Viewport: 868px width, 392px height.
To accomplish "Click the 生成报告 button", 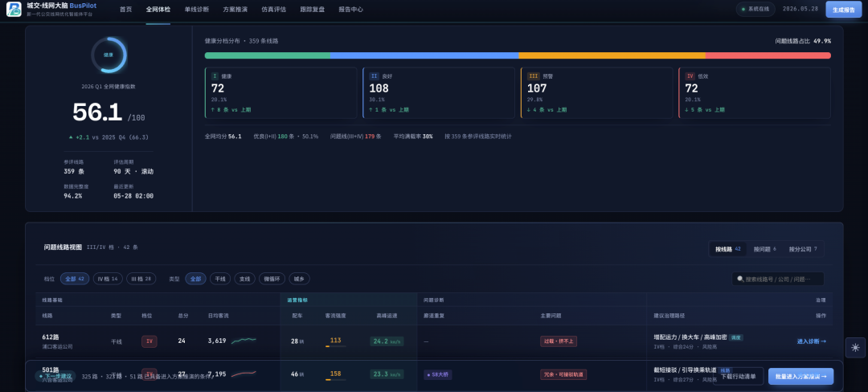I will point(844,10).
